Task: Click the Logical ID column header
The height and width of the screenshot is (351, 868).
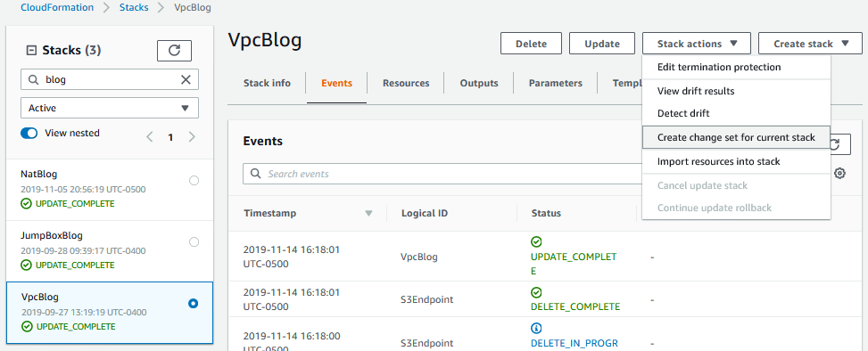Action: tap(425, 213)
